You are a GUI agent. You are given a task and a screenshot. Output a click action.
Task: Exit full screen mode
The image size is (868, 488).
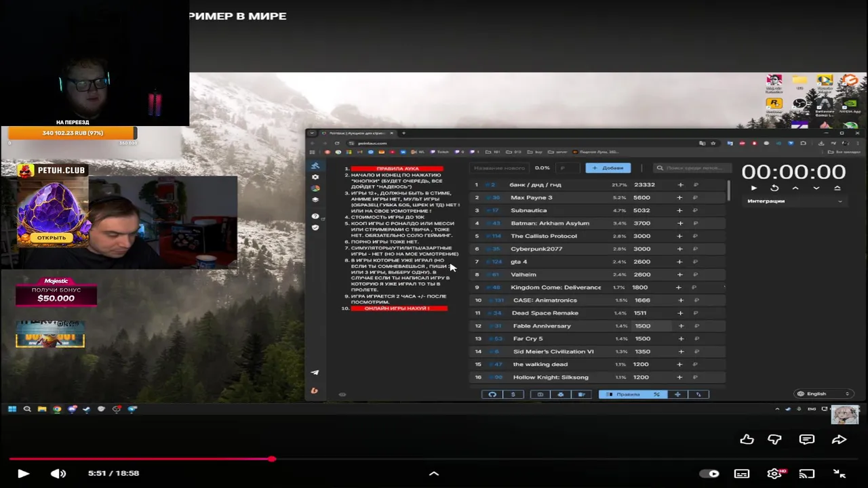pyautogui.click(x=839, y=474)
